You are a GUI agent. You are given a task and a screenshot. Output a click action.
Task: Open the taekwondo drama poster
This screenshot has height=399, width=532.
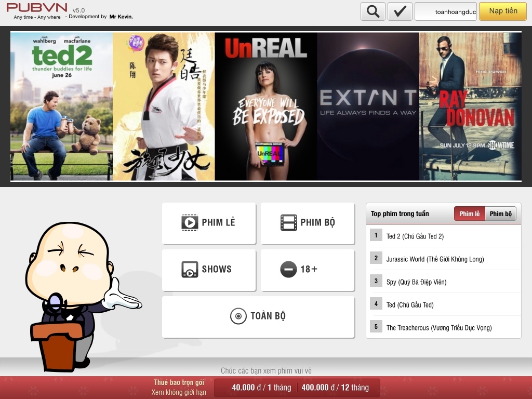(164, 106)
